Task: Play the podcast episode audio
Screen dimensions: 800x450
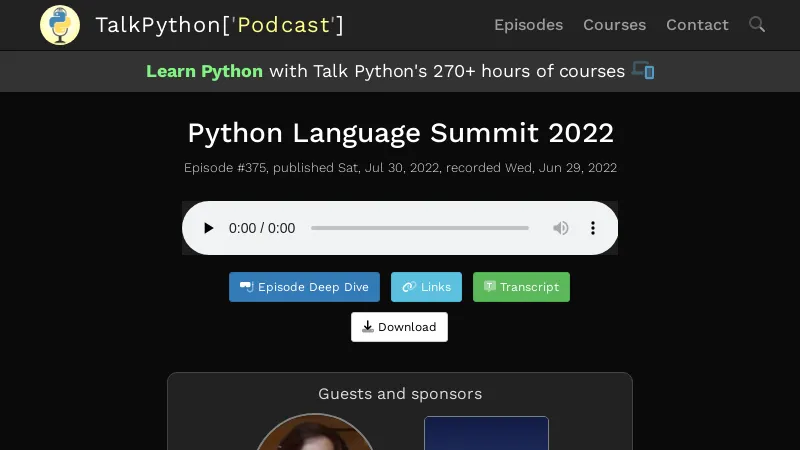Action: point(208,228)
